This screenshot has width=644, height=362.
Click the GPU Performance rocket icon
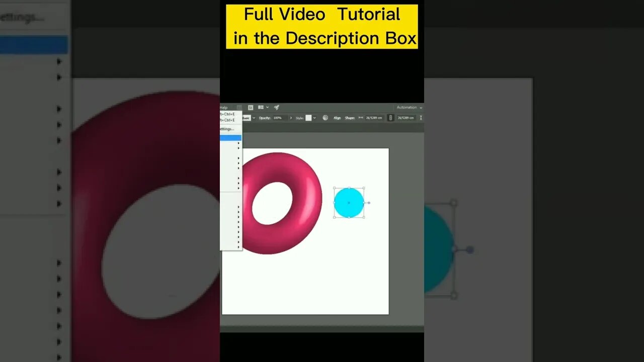click(x=276, y=107)
